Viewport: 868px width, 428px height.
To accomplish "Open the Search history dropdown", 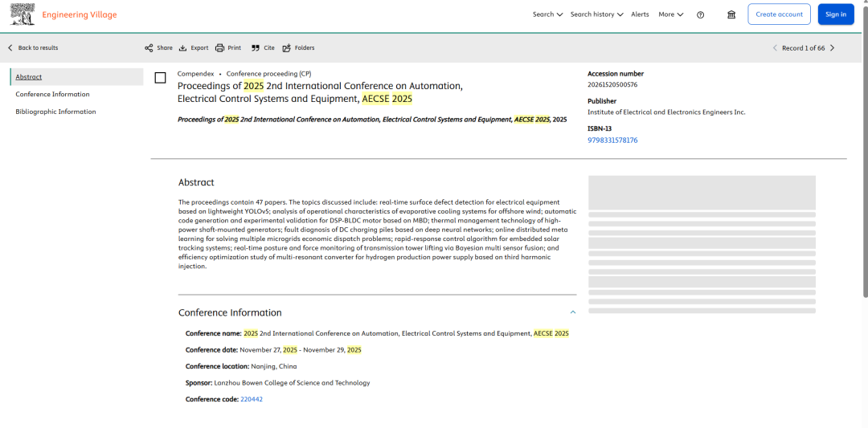I will (x=596, y=14).
